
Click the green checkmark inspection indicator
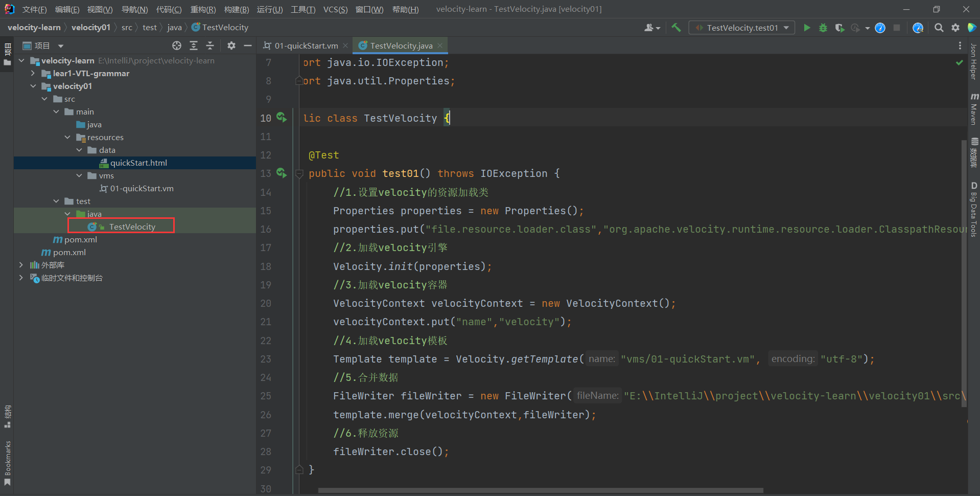[960, 62]
